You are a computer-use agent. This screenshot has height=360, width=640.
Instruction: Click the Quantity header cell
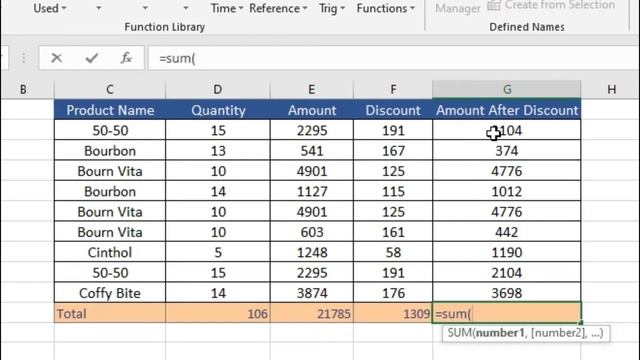coord(218,110)
